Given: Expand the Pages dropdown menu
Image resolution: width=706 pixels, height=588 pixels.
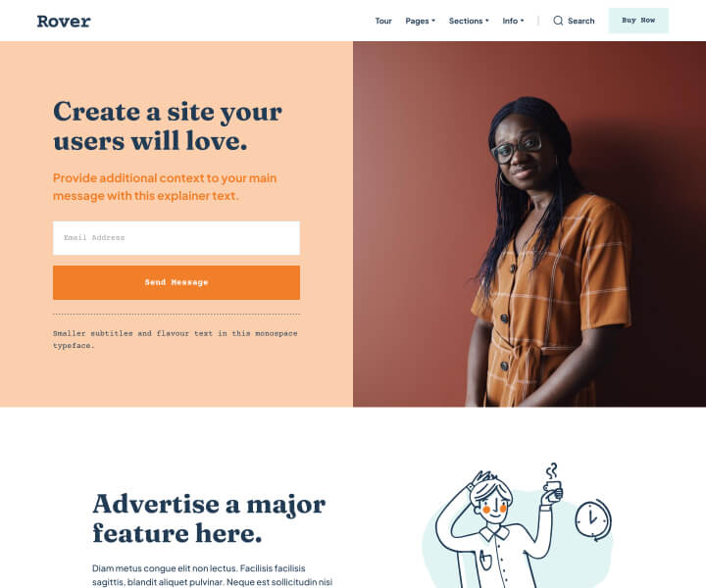Looking at the screenshot, I should (x=420, y=21).
